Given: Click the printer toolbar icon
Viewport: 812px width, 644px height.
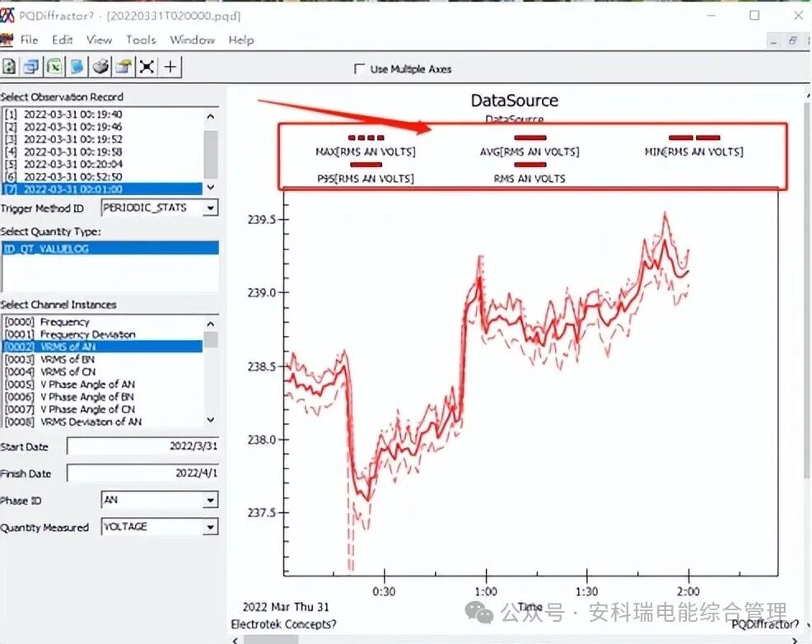Looking at the screenshot, I should pos(100,67).
